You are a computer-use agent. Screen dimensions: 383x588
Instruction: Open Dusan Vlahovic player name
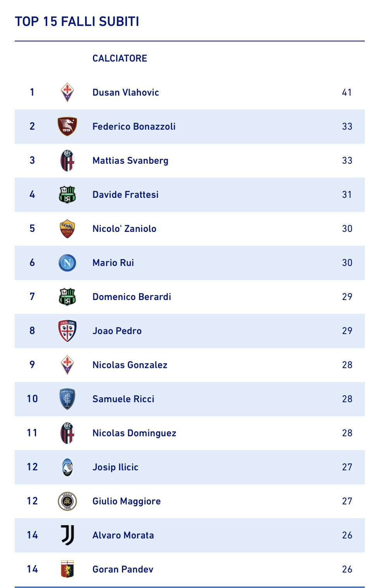point(126,93)
